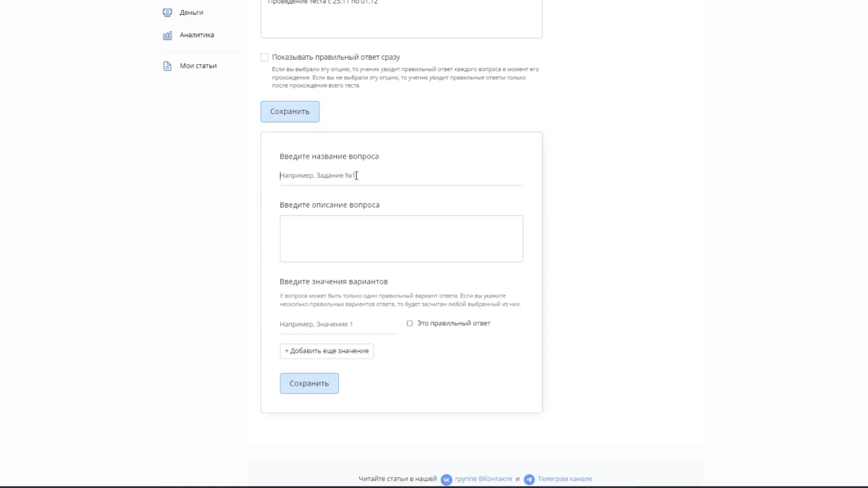Click the round VK icon in footer
This screenshot has height=488, width=868.
[446, 479]
